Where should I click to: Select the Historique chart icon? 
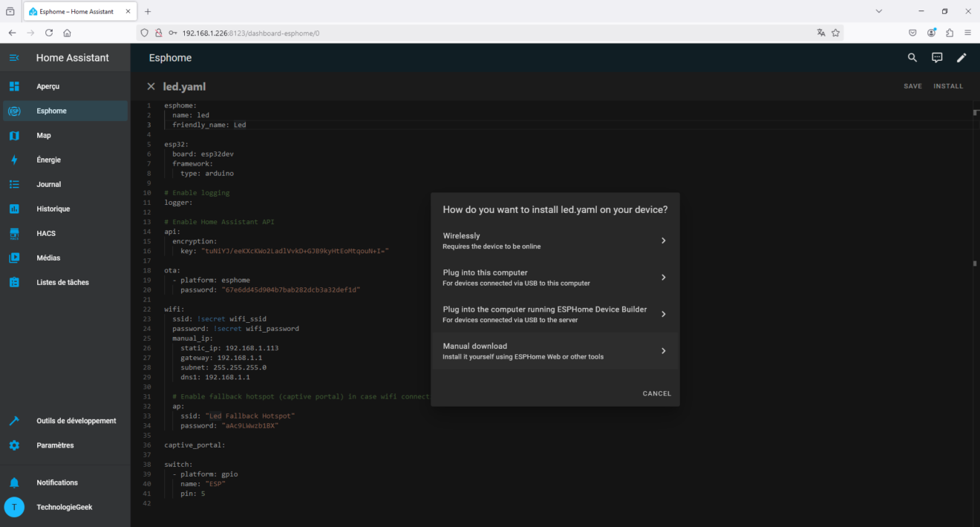click(13, 209)
